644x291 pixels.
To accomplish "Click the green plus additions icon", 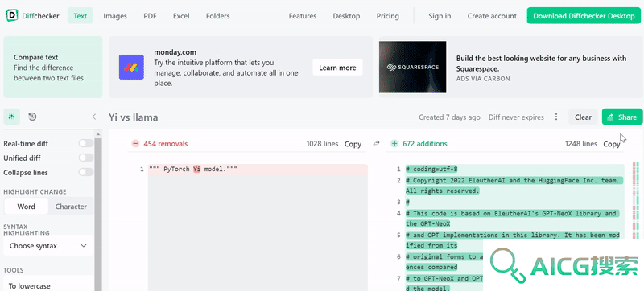I will click(x=394, y=143).
